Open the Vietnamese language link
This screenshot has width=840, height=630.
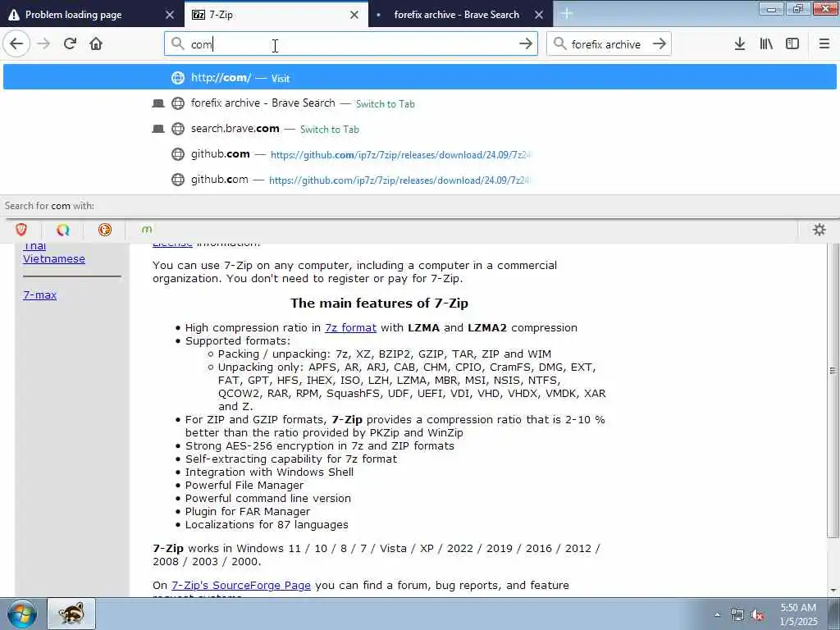(x=54, y=258)
